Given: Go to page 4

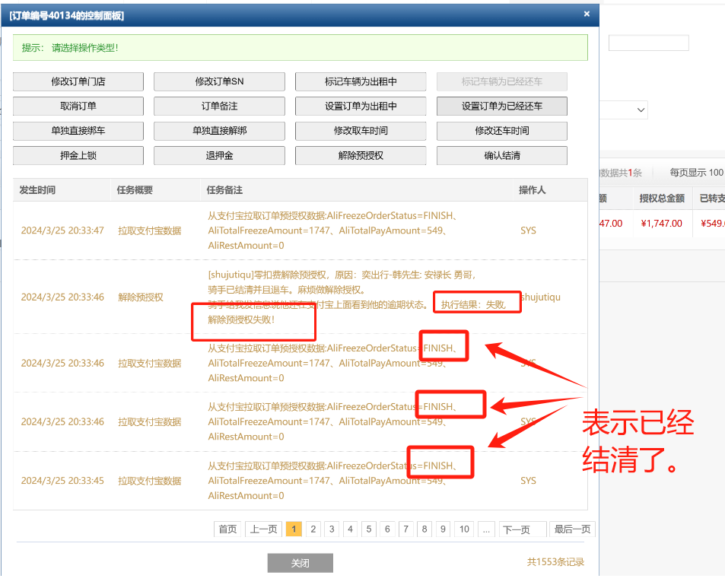Looking at the screenshot, I should coord(350,529).
